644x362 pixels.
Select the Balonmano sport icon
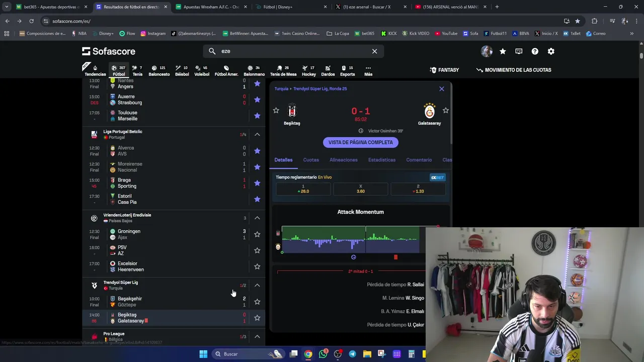pyautogui.click(x=254, y=70)
